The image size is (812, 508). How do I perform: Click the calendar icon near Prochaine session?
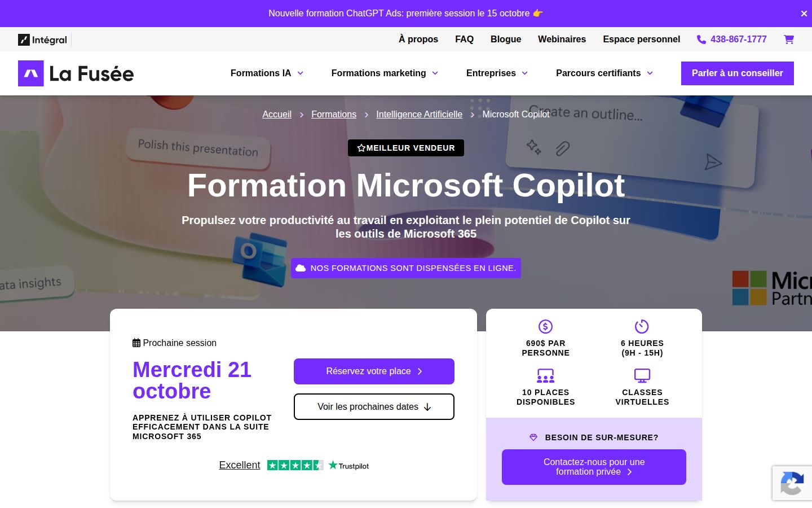[x=136, y=343]
